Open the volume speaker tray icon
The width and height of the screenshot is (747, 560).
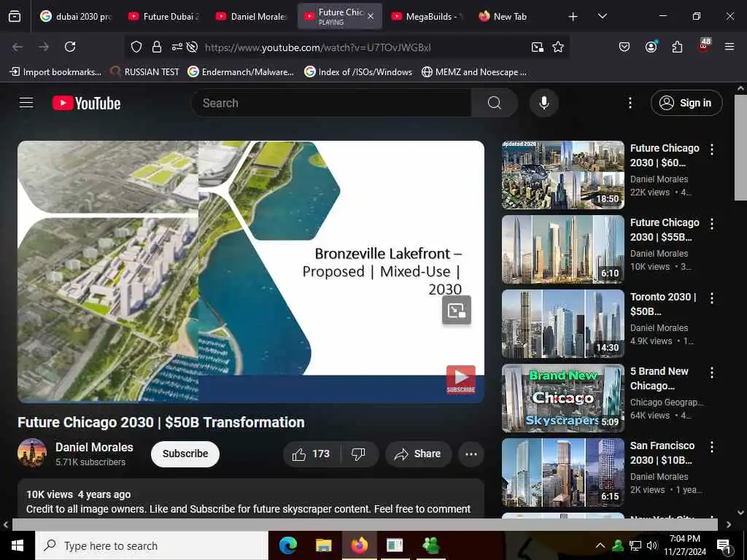tap(652, 545)
